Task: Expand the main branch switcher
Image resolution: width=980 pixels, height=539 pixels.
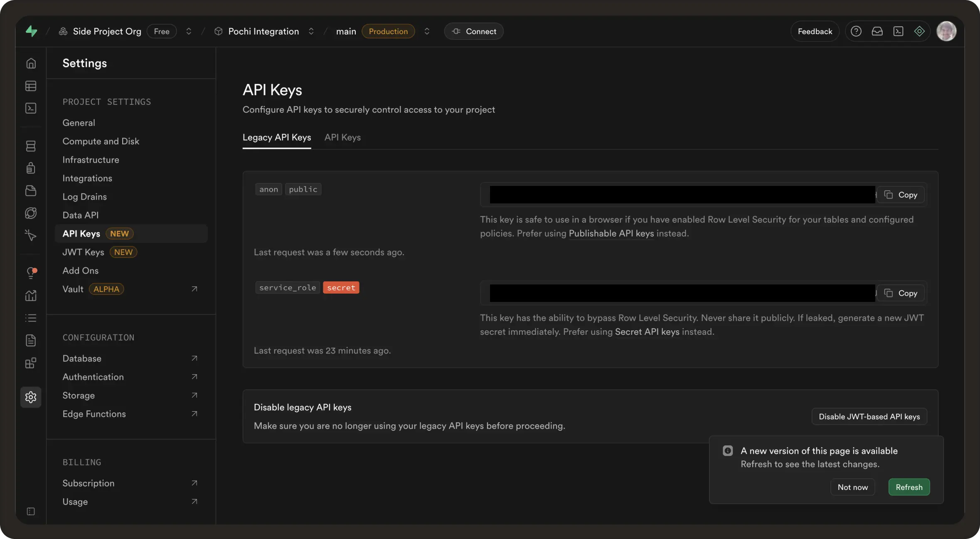Action: 426,31
